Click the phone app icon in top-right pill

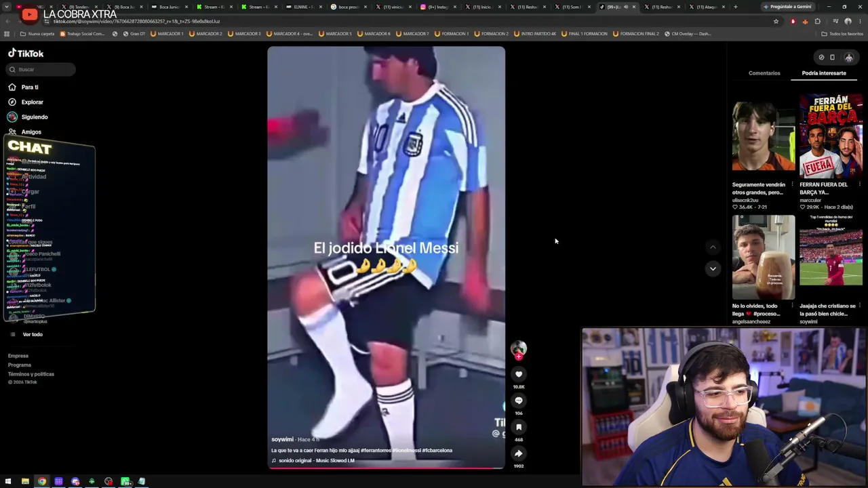833,58
